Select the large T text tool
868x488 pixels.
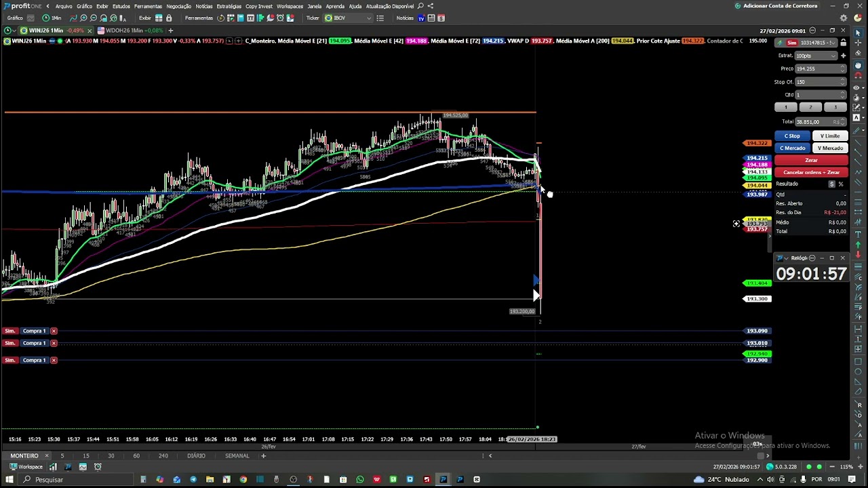858,234
